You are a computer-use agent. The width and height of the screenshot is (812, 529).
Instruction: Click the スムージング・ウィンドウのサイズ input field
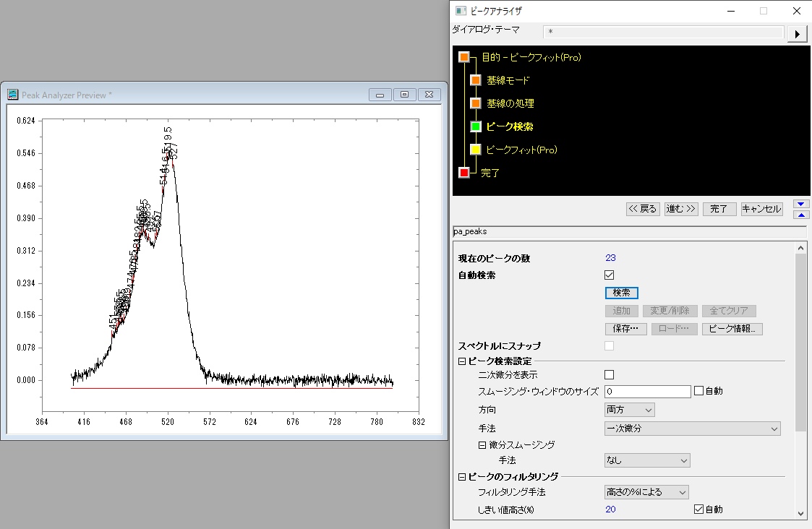[647, 391]
